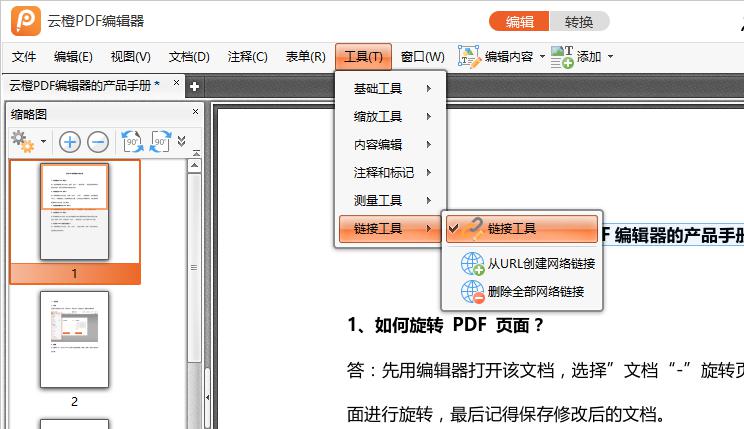Open the 视图(V) menu
Image resolution: width=744 pixels, height=429 pixels.
point(130,57)
